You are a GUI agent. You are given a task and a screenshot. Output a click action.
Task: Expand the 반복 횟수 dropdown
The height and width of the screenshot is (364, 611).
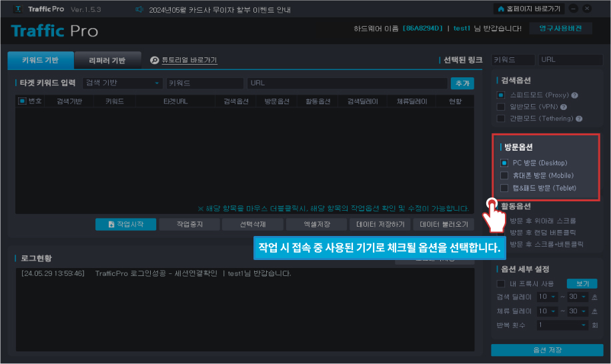(x=562, y=325)
